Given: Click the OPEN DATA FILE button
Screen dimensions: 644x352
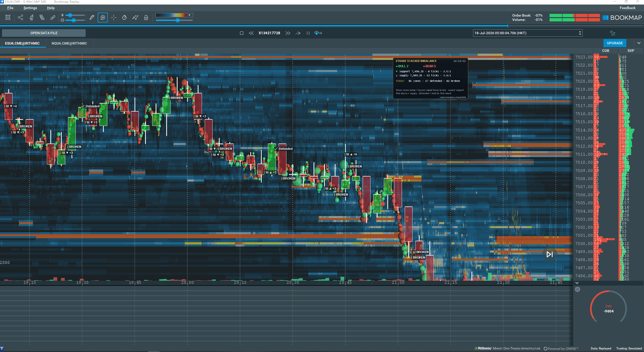Looking at the screenshot, I should tap(44, 33).
